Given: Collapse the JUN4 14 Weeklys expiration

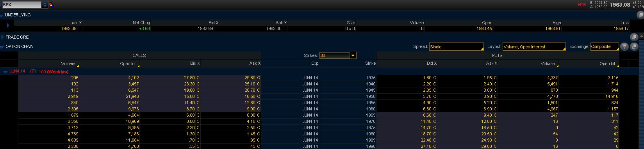Looking at the screenshot, I should [5, 72].
